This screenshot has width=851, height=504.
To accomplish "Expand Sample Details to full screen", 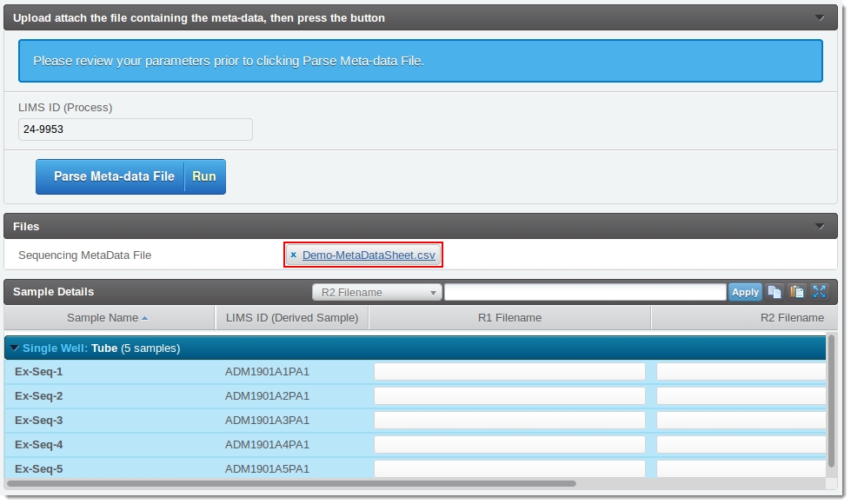I will click(819, 292).
